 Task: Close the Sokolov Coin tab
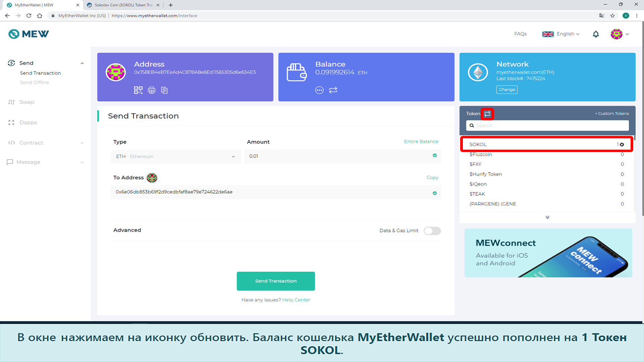pyautogui.click(x=158, y=5)
